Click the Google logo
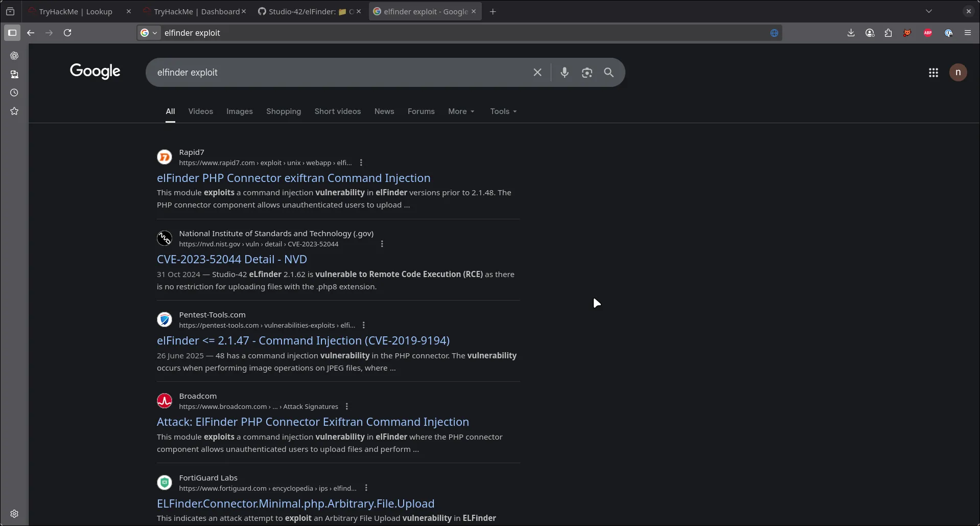 [x=95, y=72]
